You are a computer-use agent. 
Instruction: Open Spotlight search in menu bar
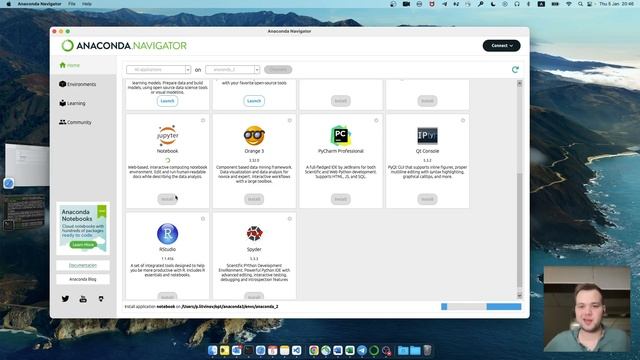point(580,4)
